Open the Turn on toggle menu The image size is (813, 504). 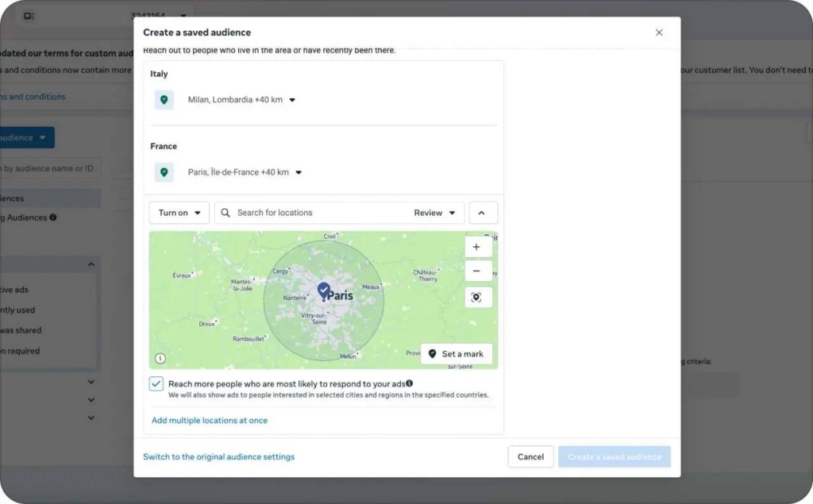pyautogui.click(x=178, y=212)
